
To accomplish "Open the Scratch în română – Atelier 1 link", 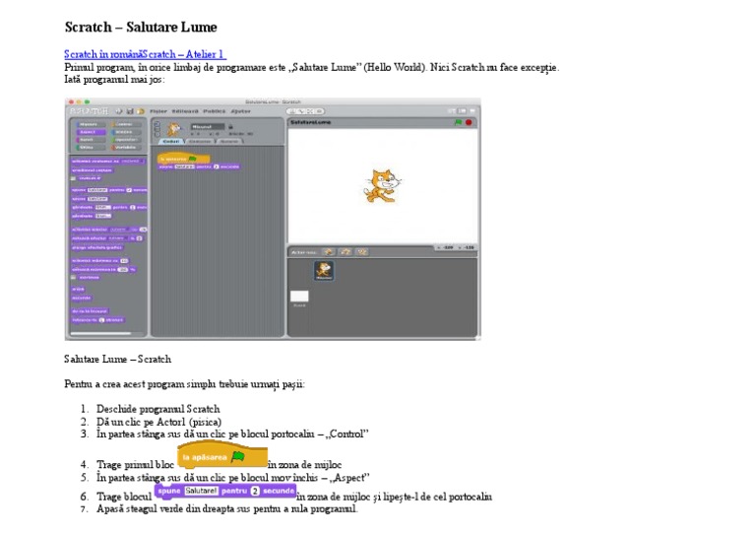I will pos(145,54).
